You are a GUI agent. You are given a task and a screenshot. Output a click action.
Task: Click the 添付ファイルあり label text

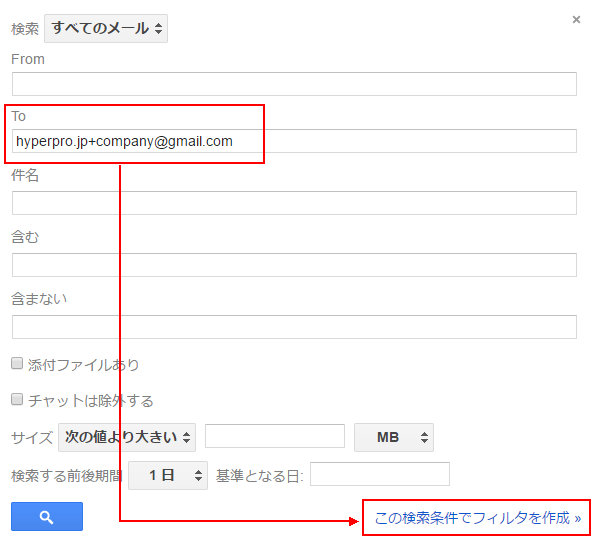pos(83,365)
